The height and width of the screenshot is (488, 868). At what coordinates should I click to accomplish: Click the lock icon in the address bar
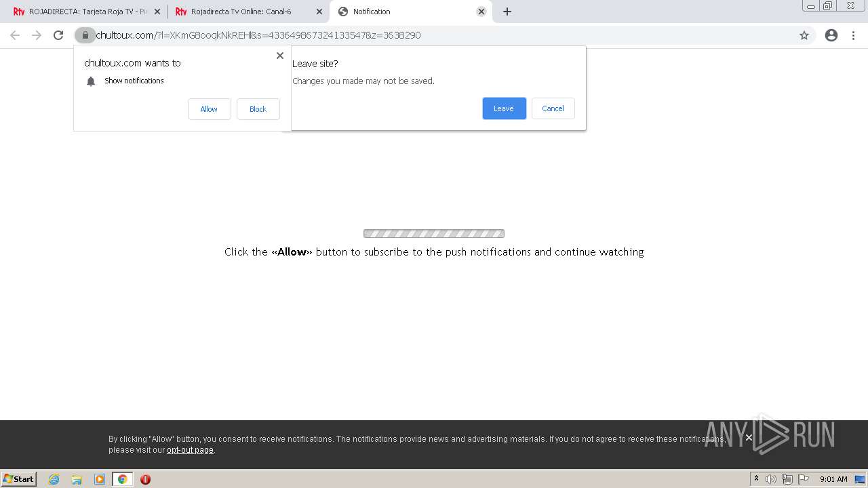85,35
